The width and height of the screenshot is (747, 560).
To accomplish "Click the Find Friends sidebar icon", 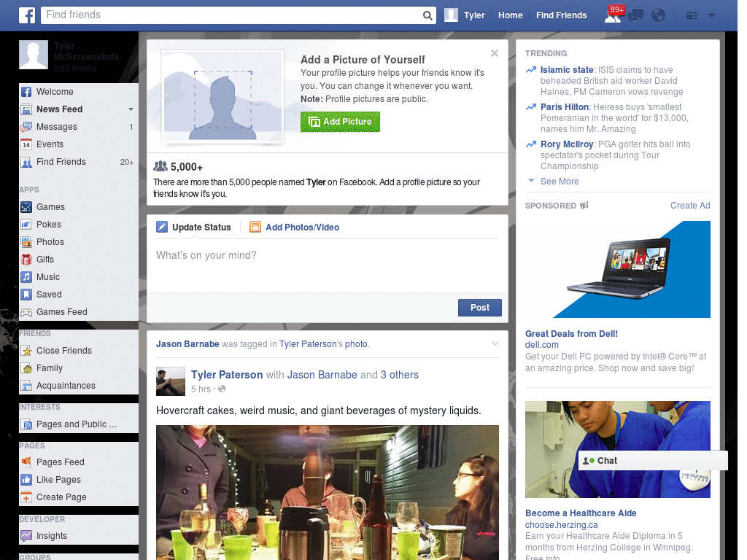I will pos(26,162).
